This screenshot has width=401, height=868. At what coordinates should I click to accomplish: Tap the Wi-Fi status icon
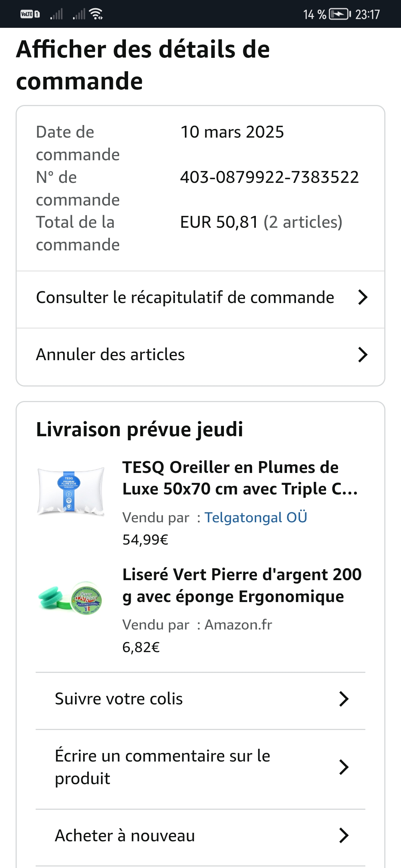(x=96, y=14)
